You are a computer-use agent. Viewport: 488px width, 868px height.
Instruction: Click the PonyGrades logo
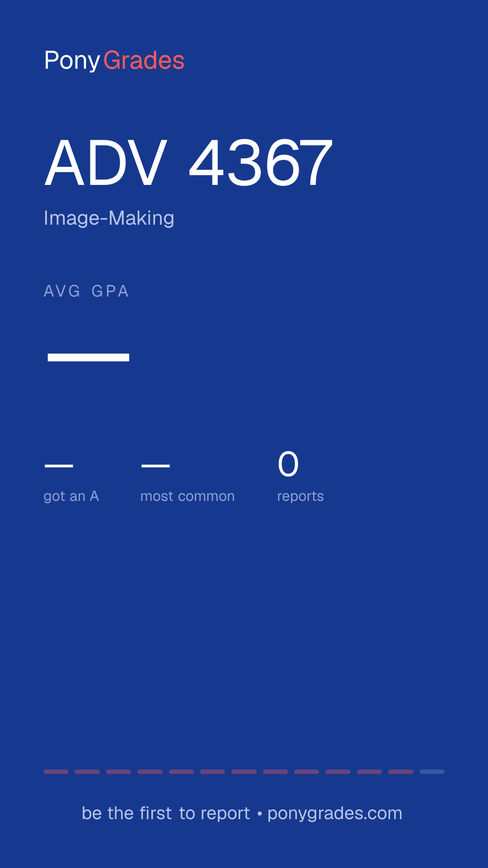pyautogui.click(x=114, y=61)
